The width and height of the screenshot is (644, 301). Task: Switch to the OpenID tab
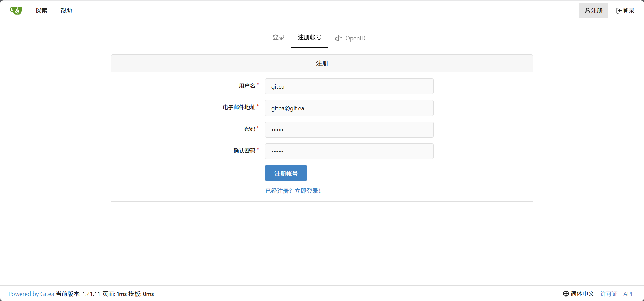350,38
